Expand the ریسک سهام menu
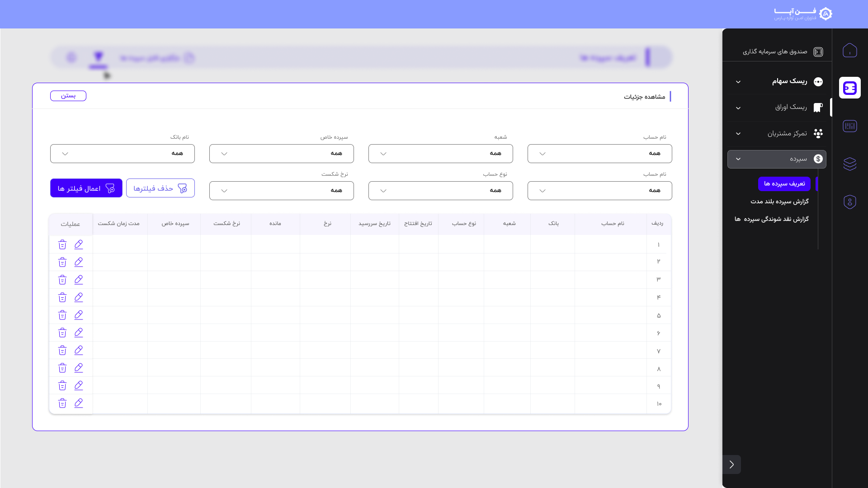 point(777,81)
